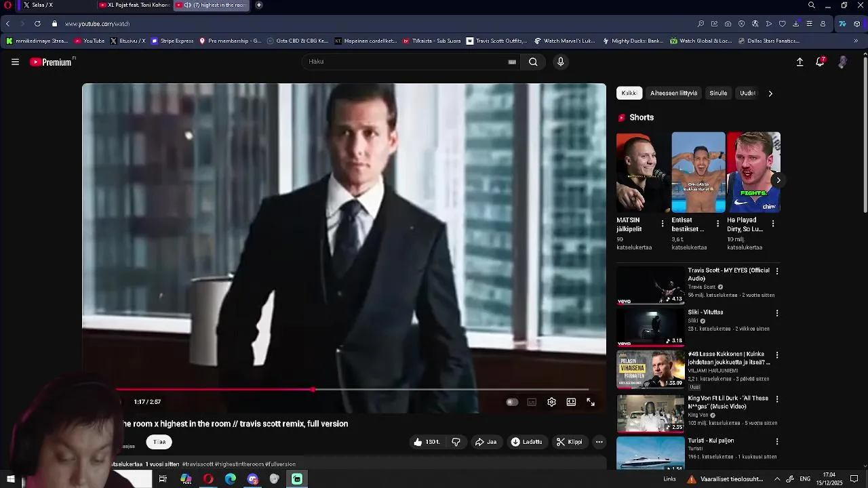Go back with browser back arrow

pos(7,24)
